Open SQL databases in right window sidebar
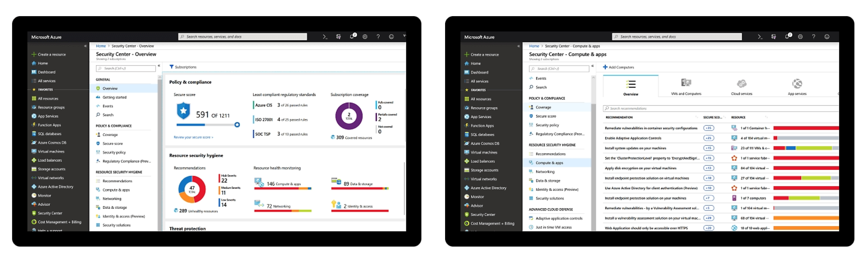868x262 pixels. [479, 134]
